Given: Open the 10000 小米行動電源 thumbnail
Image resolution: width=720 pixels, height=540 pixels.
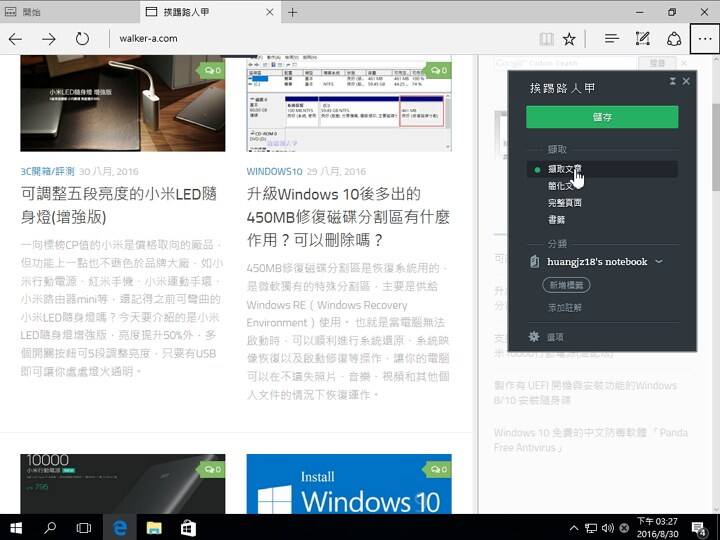Looking at the screenshot, I should (x=123, y=484).
